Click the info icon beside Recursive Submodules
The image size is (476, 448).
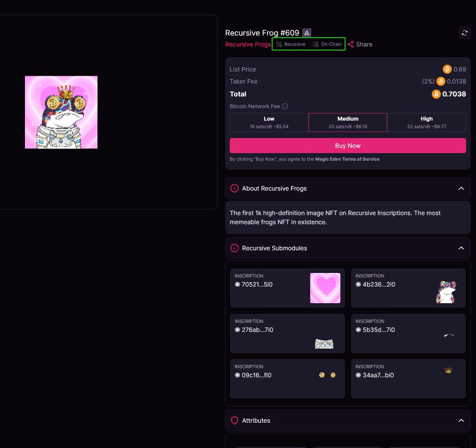coord(235,248)
